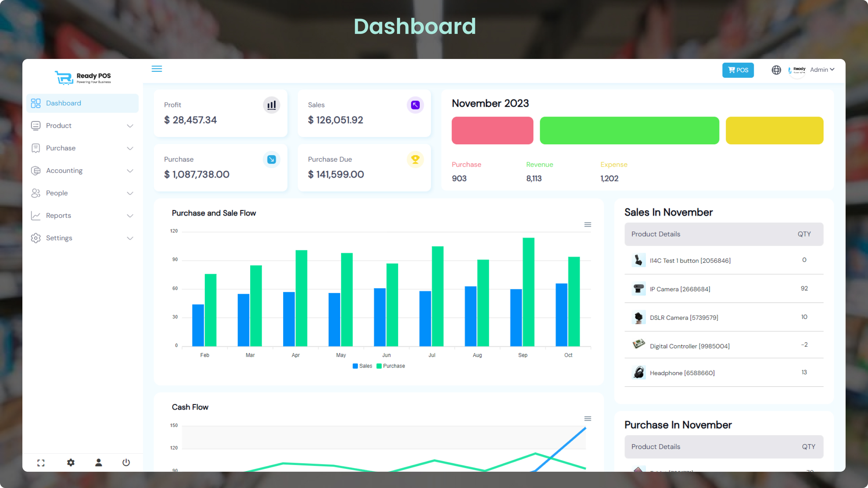Open the Cash Flow chart menu
The image size is (868, 488).
pos(588,419)
